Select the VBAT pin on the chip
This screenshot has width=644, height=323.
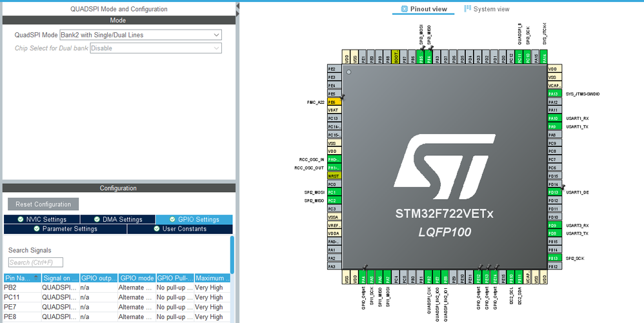pos(334,110)
